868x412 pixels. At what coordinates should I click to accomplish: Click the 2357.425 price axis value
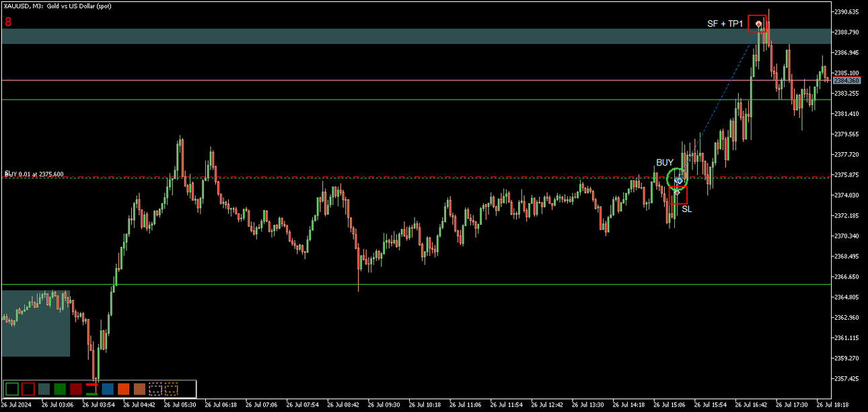(848, 378)
